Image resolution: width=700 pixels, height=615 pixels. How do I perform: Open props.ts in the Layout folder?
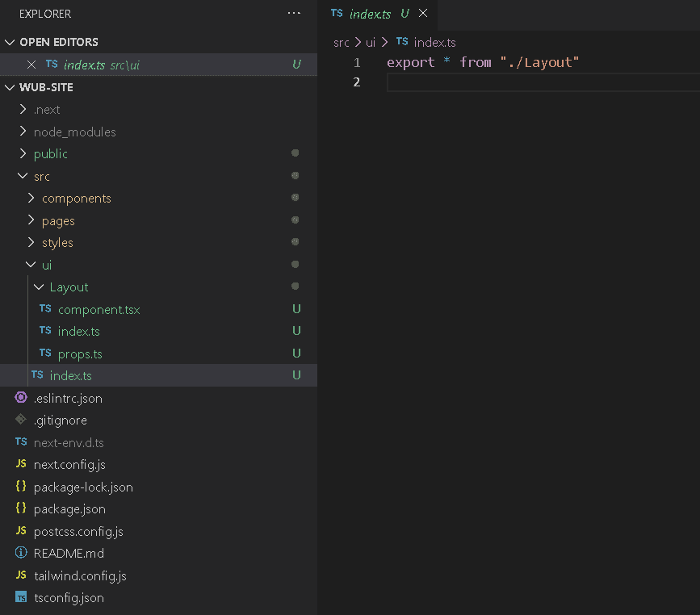point(80,354)
